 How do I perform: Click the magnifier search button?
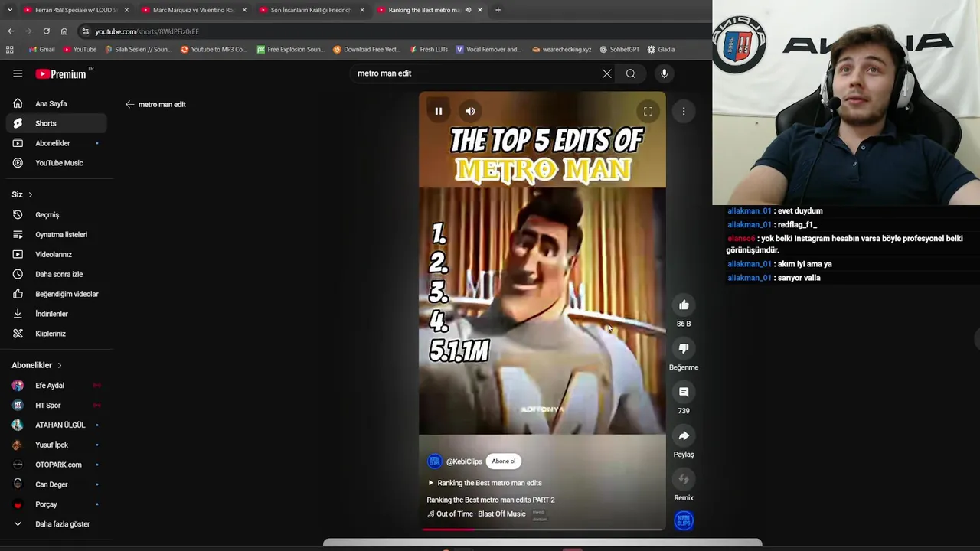click(x=630, y=73)
